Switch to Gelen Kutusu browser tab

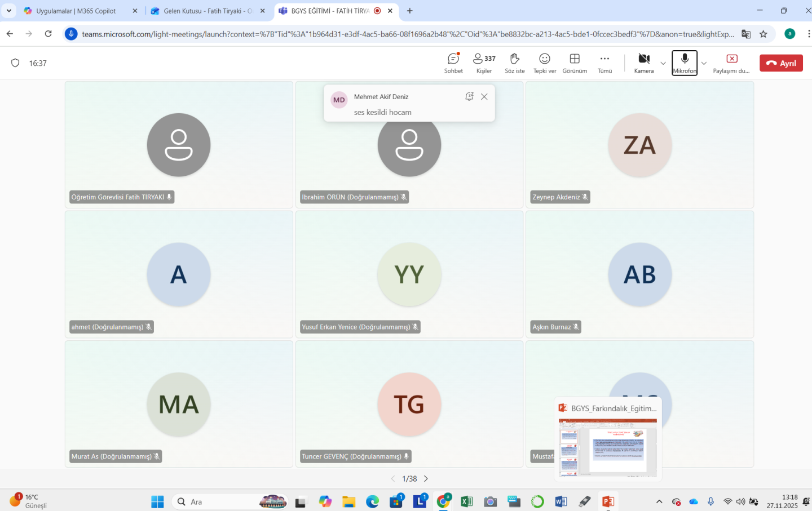point(207,11)
